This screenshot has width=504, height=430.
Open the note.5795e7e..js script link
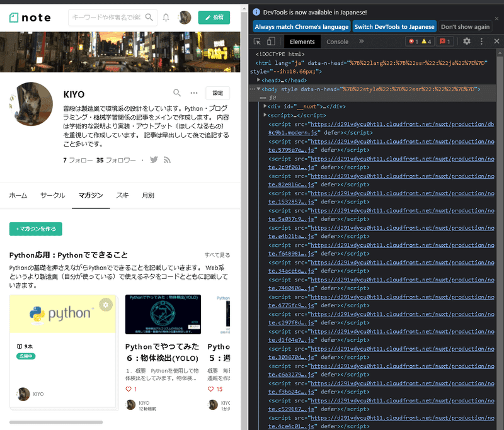pos(381,145)
